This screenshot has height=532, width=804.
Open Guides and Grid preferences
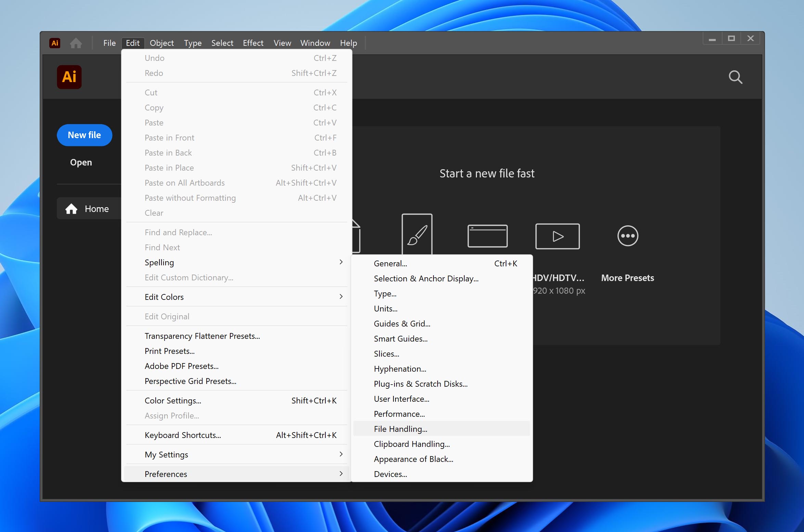coord(402,323)
